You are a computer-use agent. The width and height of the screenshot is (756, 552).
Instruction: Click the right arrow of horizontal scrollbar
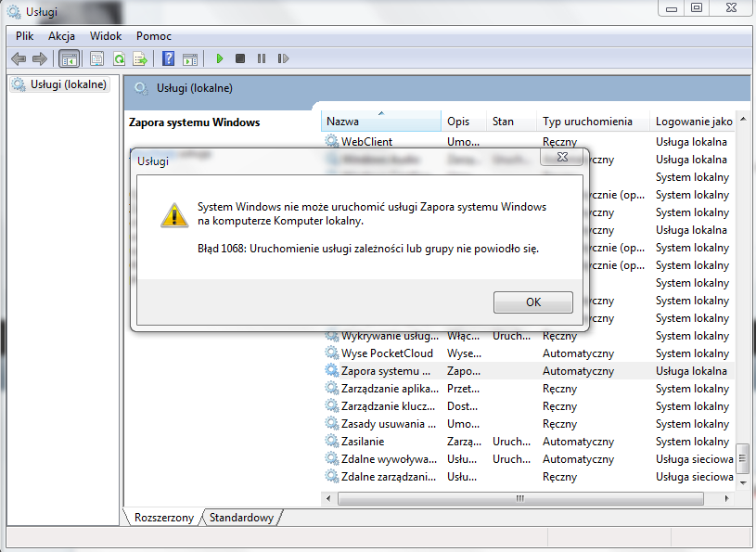[x=726, y=498]
